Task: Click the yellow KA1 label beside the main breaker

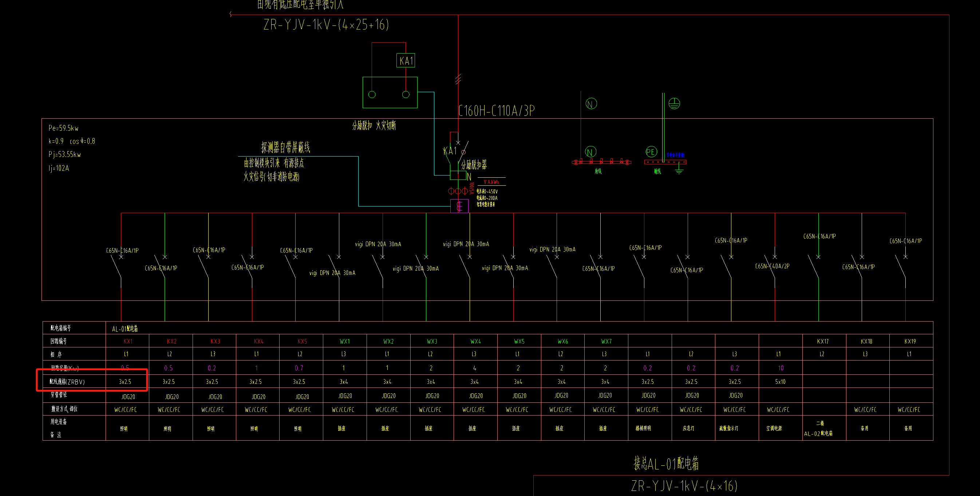Action: tap(450, 151)
